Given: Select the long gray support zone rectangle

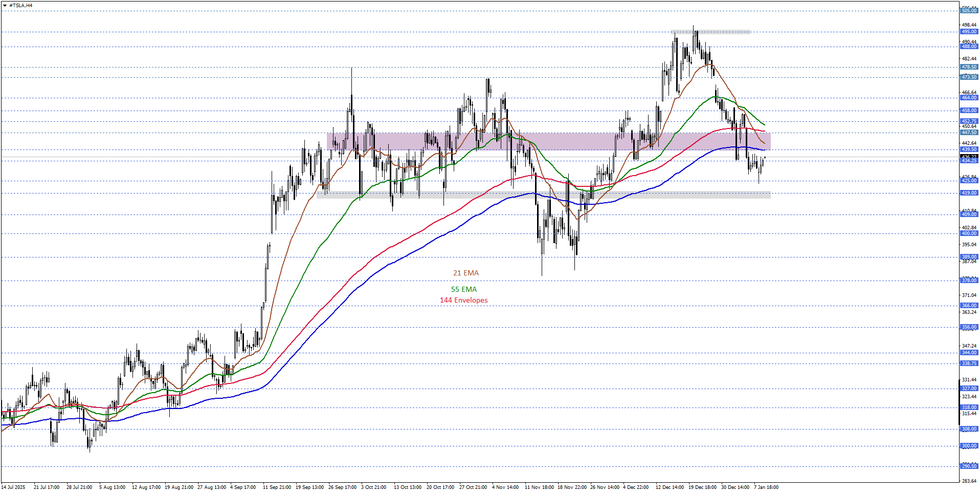Looking at the screenshot, I should click(x=543, y=195).
